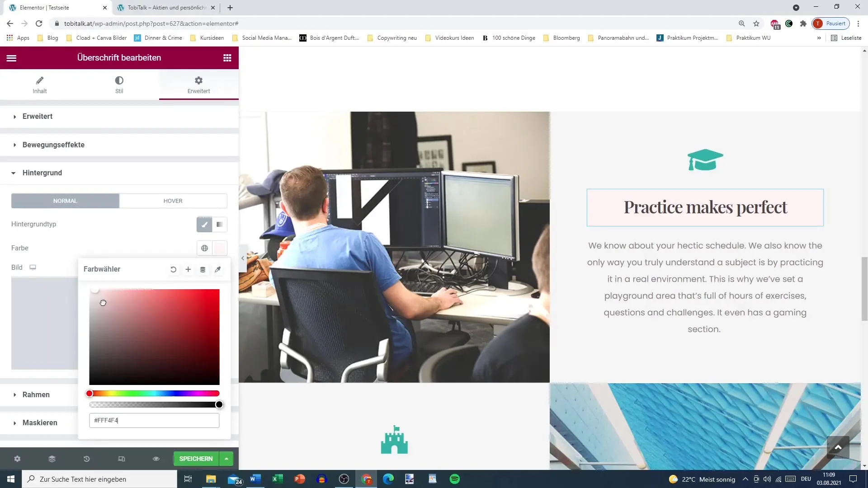Click the color picker eyedropper icon
Viewport: 868px width, 488px height.
[x=217, y=269]
